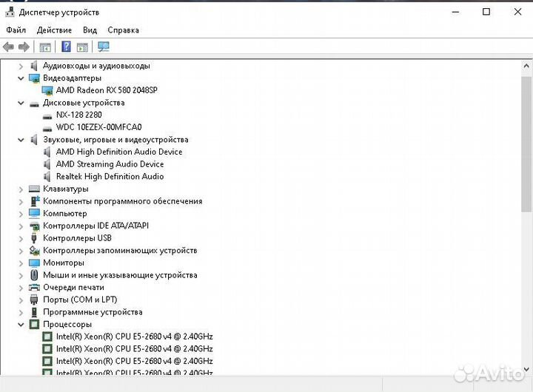This screenshot has width=533, height=392.
Task: Click the show/hide console tree toolbar icon
Action: point(45,47)
